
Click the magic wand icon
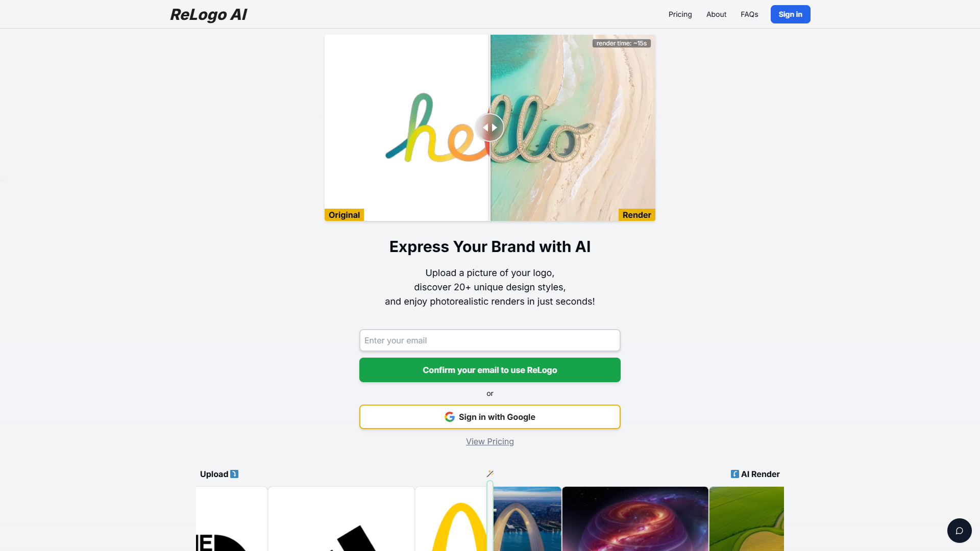(490, 473)
